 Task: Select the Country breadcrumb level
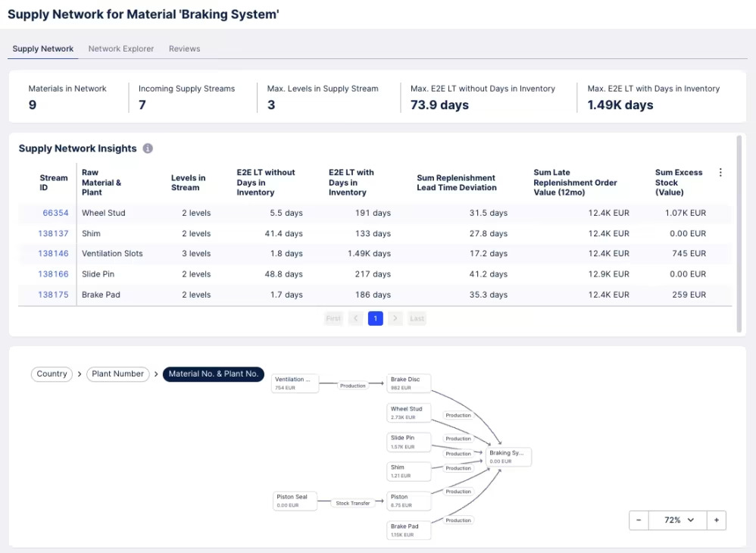(x=51, y=373)
